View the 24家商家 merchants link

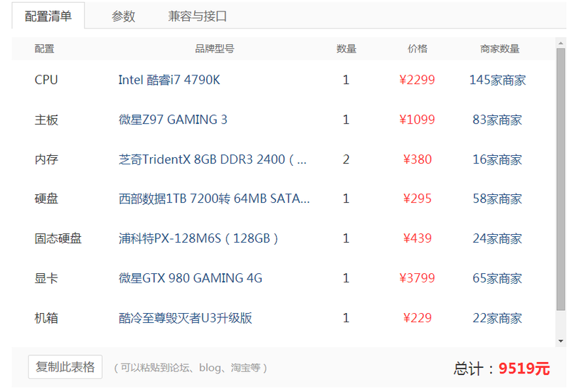(x=497, y=238)
